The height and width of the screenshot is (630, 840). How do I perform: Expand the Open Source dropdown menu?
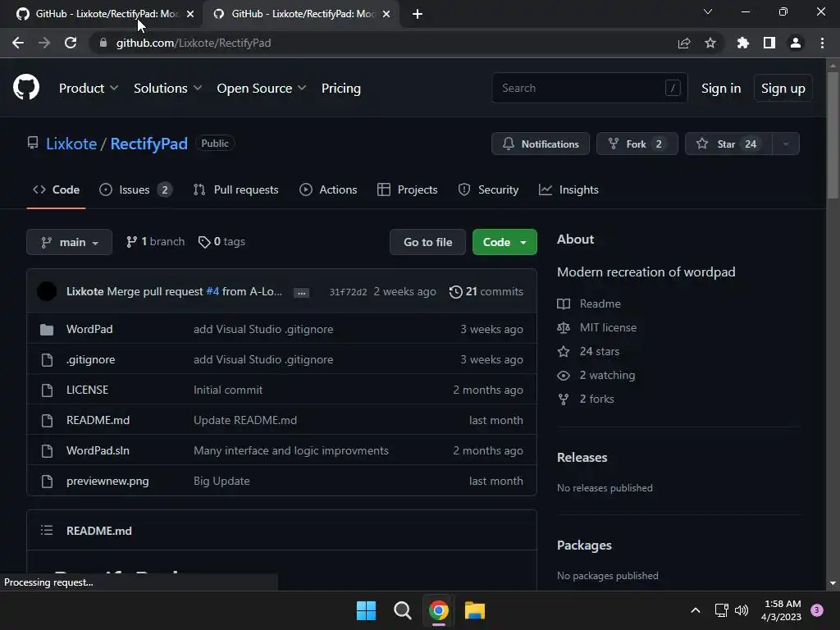262,89
